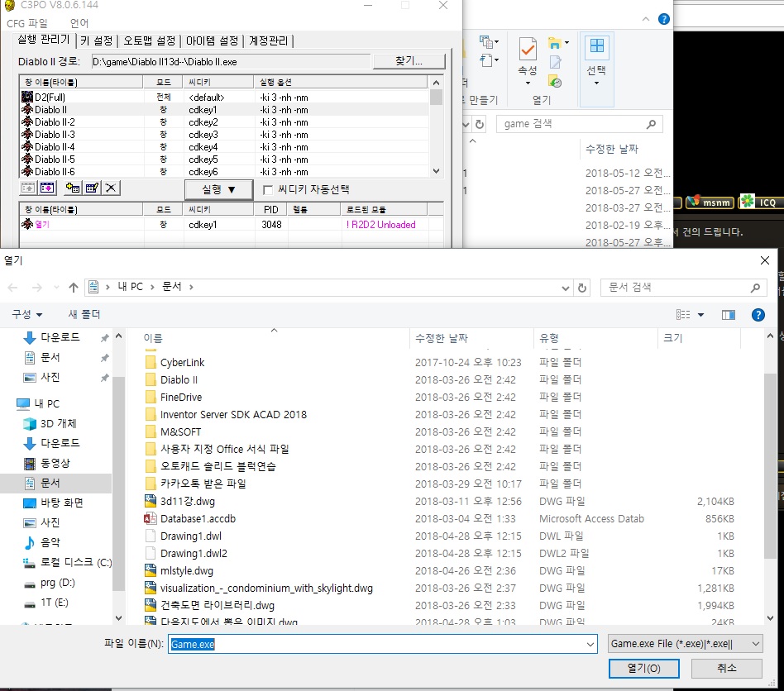The height and width of the screenshot is (691, 784).
Task: Click the history clock icon in Explorer ribbon
Action: pyautogui.click(x=555, y=82)
